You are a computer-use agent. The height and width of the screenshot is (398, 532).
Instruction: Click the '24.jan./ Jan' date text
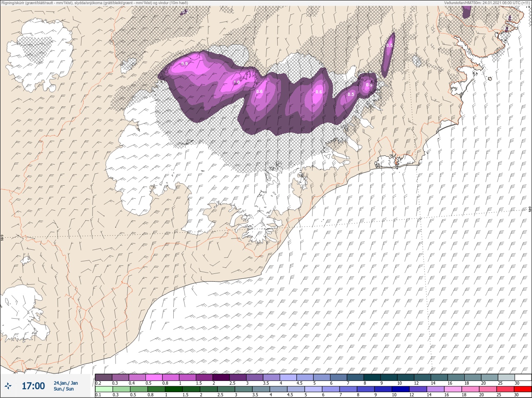pyautogui.click(x=66, y=383)
